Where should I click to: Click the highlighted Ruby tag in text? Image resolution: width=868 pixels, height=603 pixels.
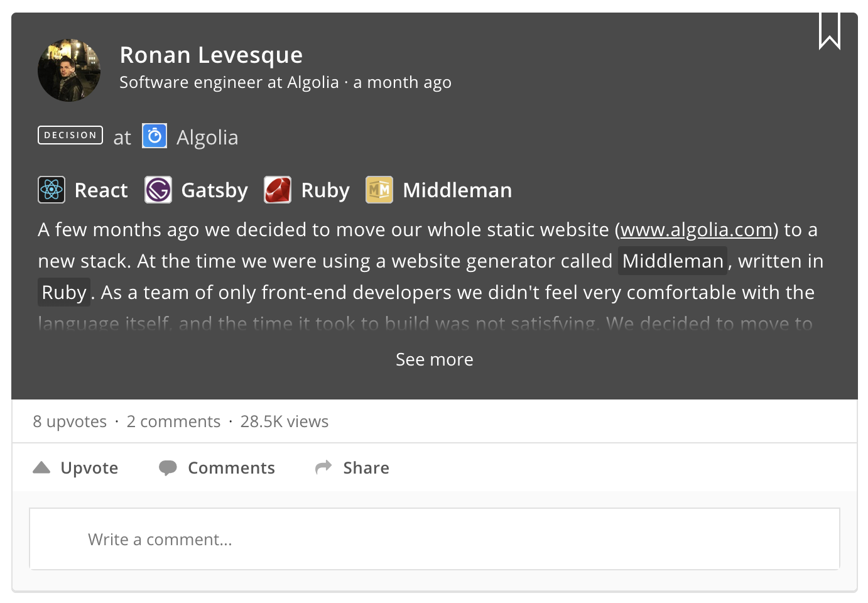64,292
